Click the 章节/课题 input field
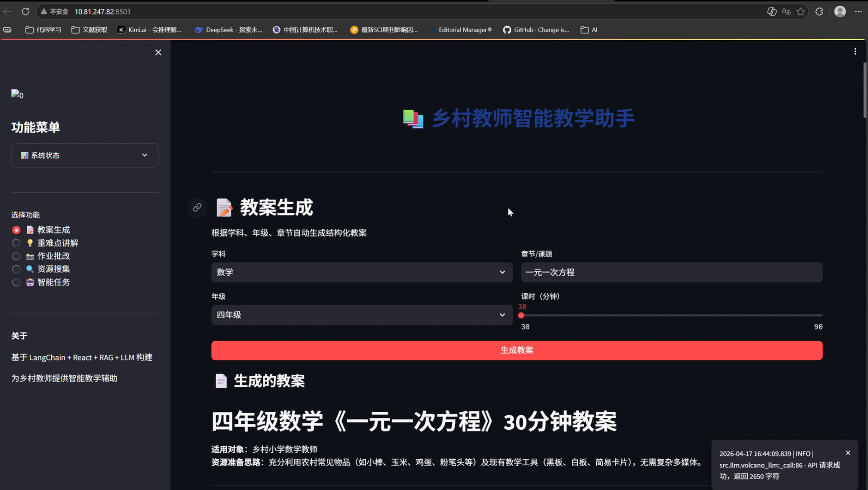868x490 pixels. 671,273
